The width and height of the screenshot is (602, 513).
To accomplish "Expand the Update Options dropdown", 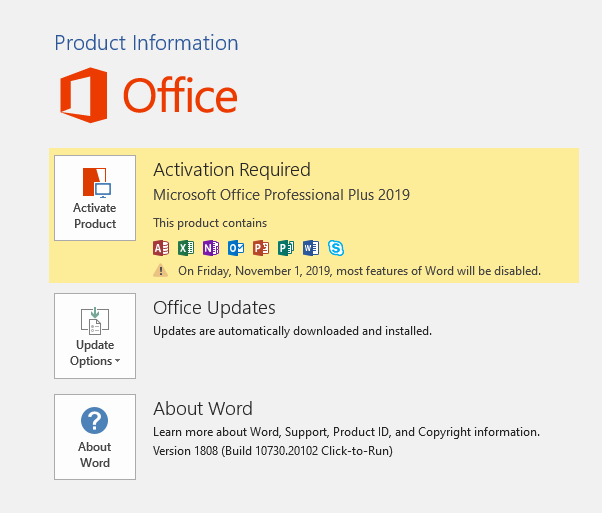I will [95, 336].
